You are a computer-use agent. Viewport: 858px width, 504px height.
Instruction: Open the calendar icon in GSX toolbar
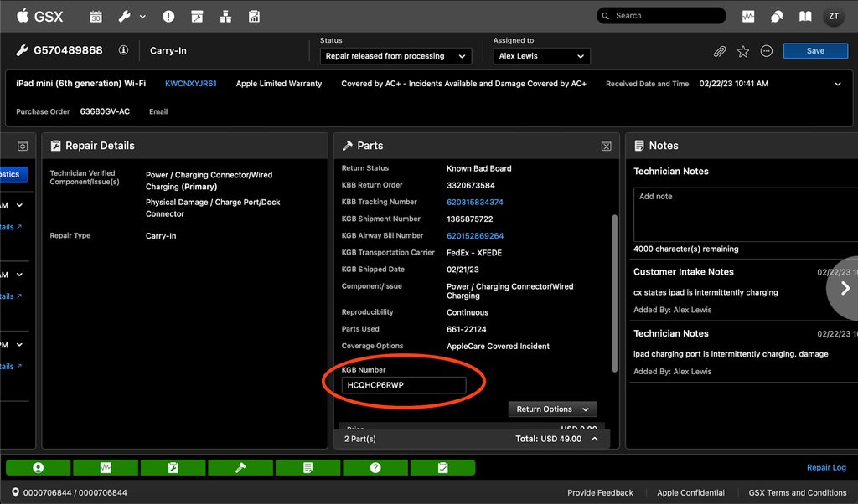coord(96,17)
